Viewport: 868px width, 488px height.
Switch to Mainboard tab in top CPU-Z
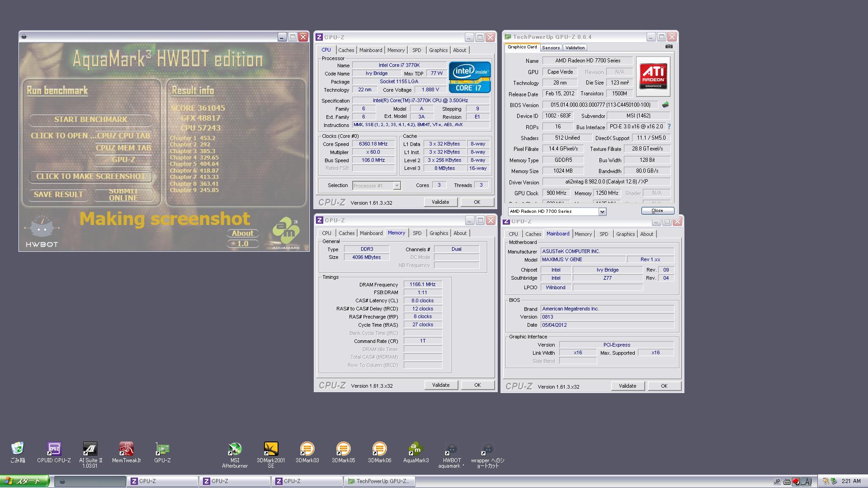pyautogui.click(x=371, y=50)
